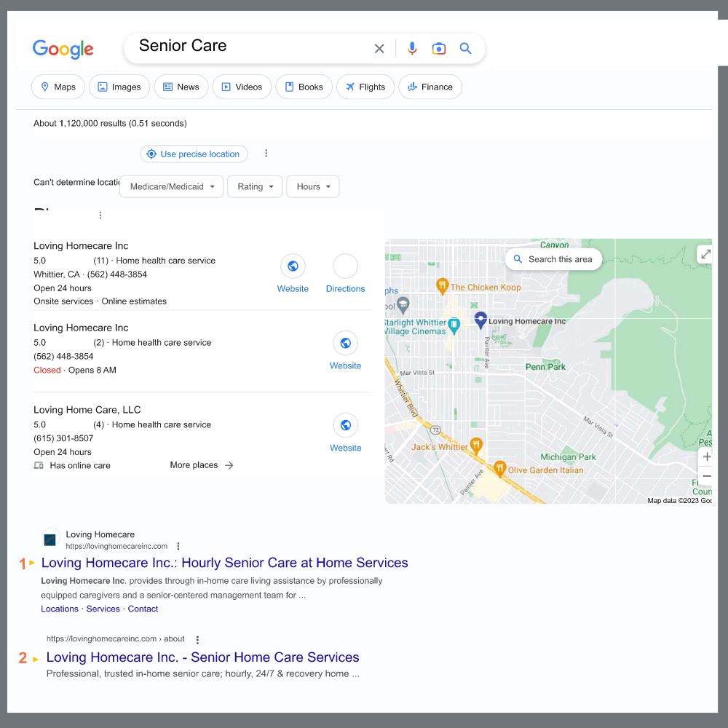Viewport: 728px width, 728px height.
Task: Switch to the Images tab
Action: [119, 87]
